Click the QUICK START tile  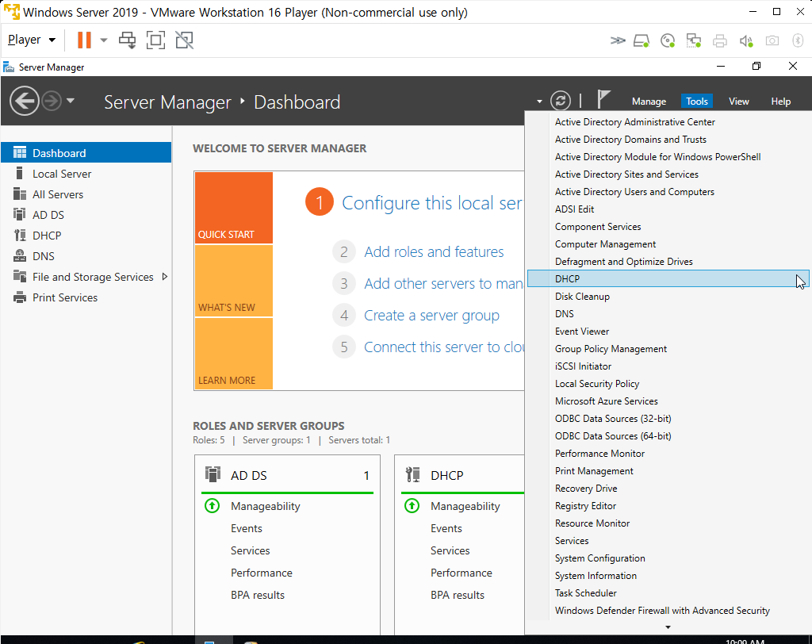coord(234,207)
